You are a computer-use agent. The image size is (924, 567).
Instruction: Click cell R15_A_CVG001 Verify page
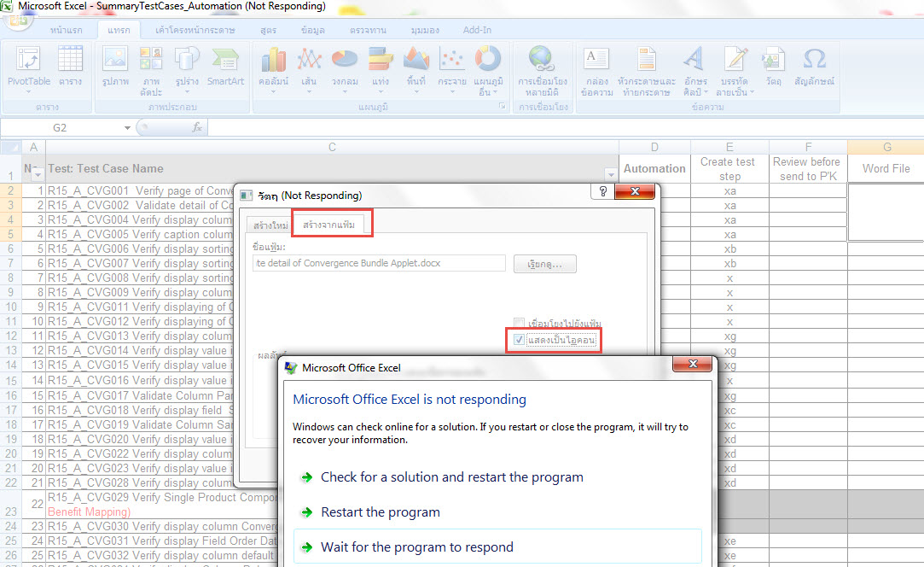coord(140,190)
